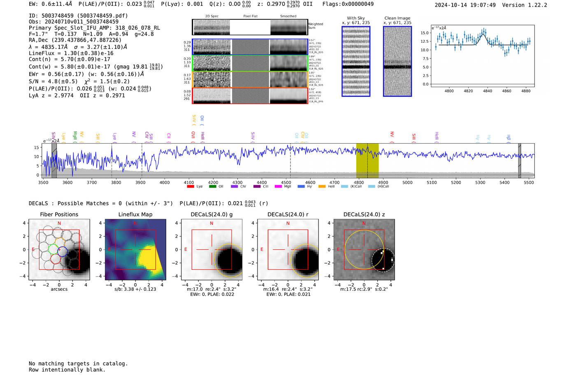
Task: Open the DECaLS(24.0) g image
Action: [x=211, y=250]
